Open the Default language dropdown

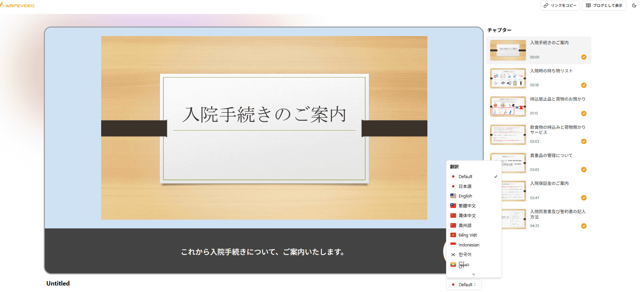(x=463, y=285)
